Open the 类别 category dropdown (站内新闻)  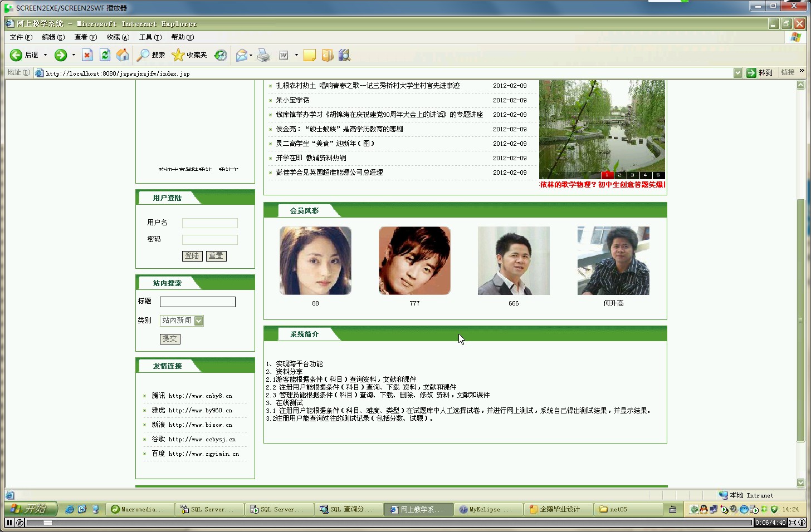[x=182, y=321]
